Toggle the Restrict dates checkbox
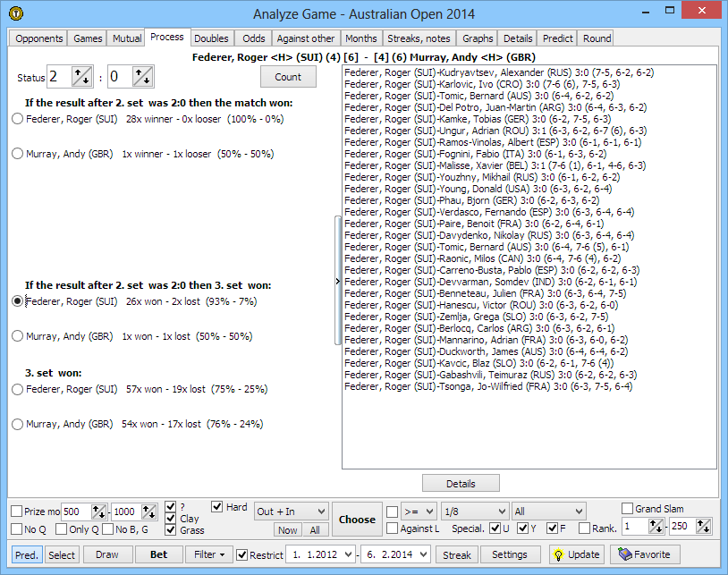The width and height of the screenshot is (728, 575). click(241, 554)
